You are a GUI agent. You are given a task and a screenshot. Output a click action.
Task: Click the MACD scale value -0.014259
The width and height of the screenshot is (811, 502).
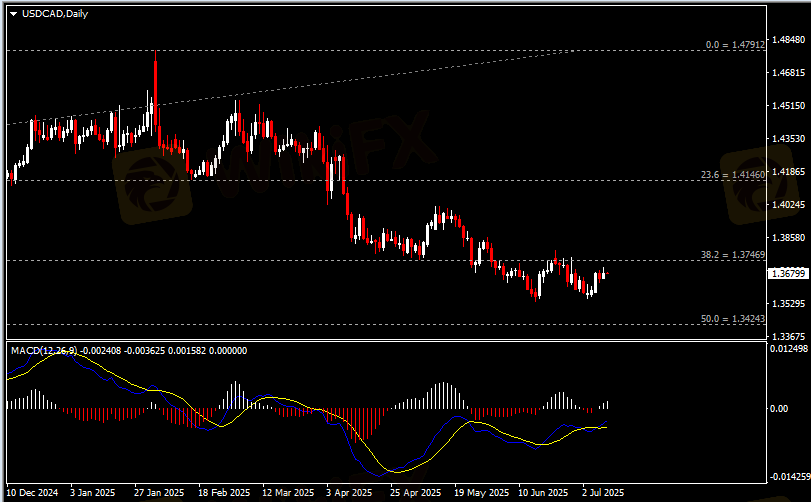[x=790, y=476]
